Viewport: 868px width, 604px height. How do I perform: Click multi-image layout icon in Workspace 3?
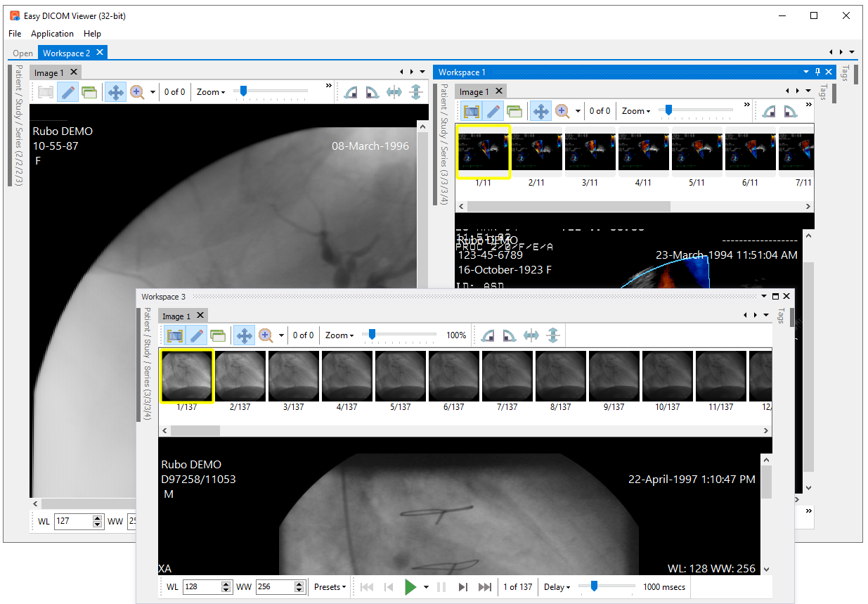coord(218,335)
